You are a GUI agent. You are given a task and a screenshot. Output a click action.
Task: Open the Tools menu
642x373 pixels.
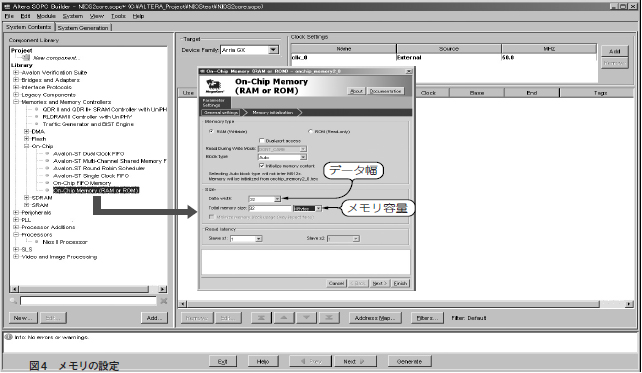(118, 16)
